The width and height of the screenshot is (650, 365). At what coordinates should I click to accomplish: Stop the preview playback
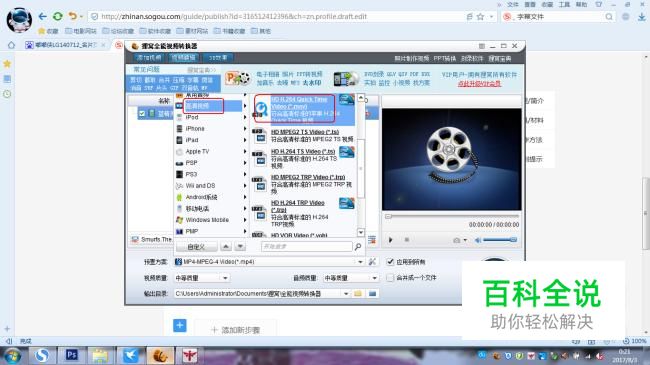coord(407,240)
